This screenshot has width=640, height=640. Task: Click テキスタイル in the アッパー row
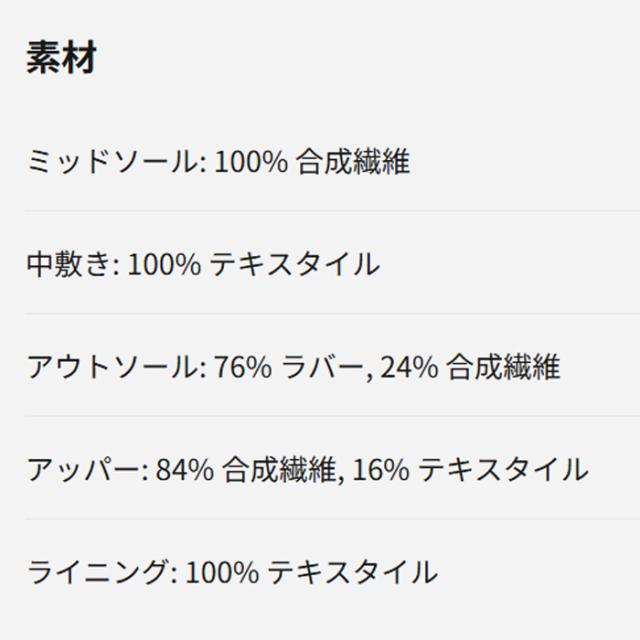click(x=503, y=470)
